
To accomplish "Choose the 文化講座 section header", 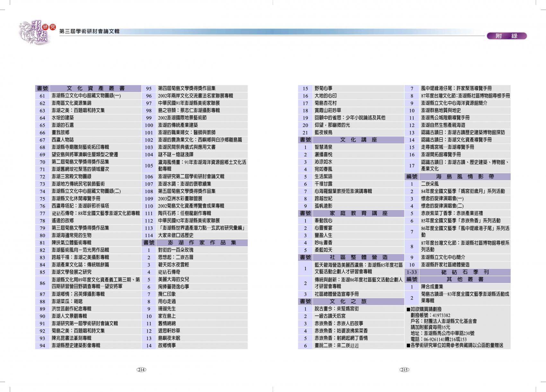I will click(x=358, y=140).
